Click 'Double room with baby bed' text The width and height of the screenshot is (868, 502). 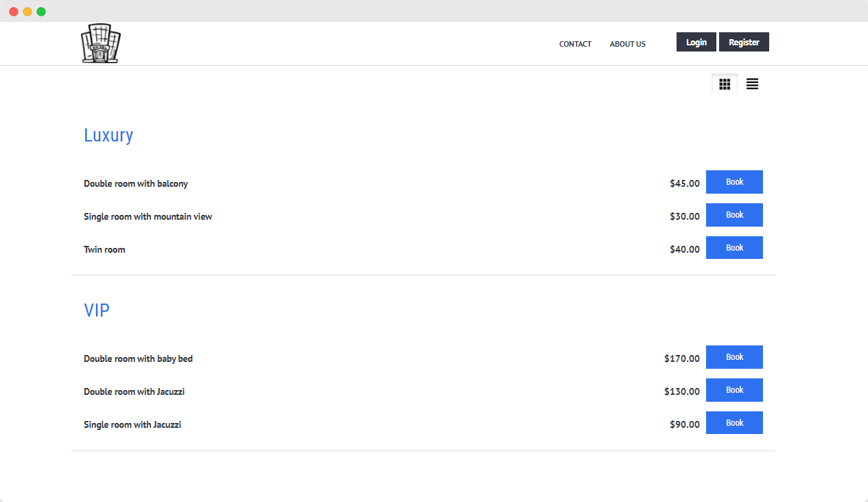139,359
